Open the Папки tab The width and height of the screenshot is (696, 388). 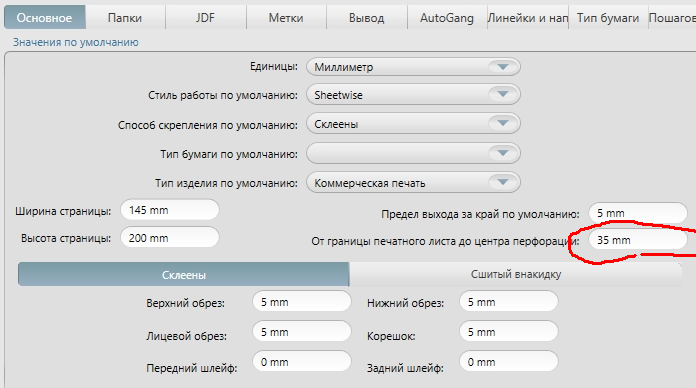[x=125, y=18]
